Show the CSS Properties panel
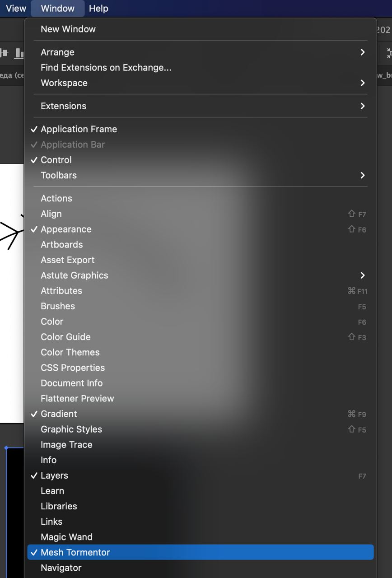This screenshot has height=578, width=392. (201, 367)
